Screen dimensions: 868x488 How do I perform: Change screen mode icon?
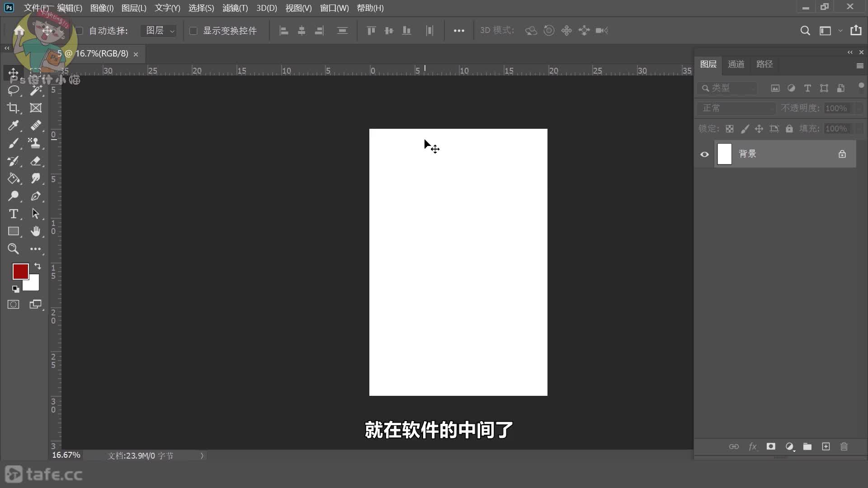click(36, 304)
